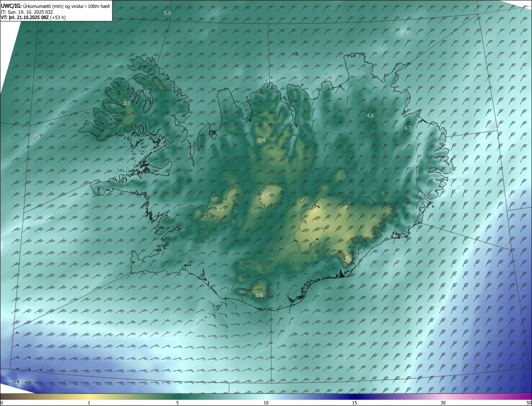Click the 15 tick on the color scale

point(355,403)
